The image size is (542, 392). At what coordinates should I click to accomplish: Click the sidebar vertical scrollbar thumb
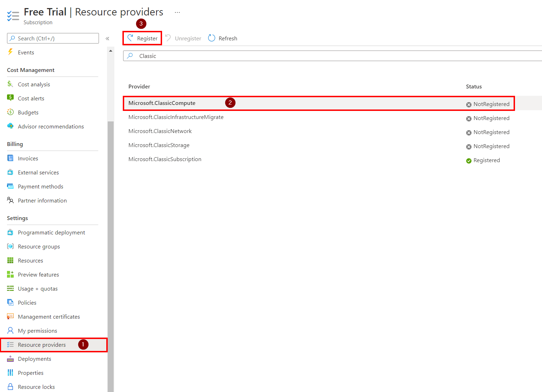[x=111, y=256]
